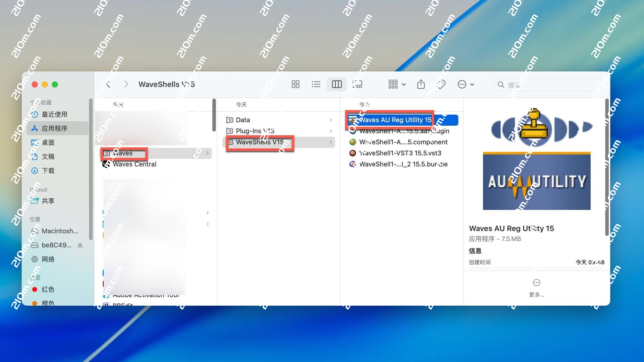Open Applications in the sidebar

coord(54,128)
